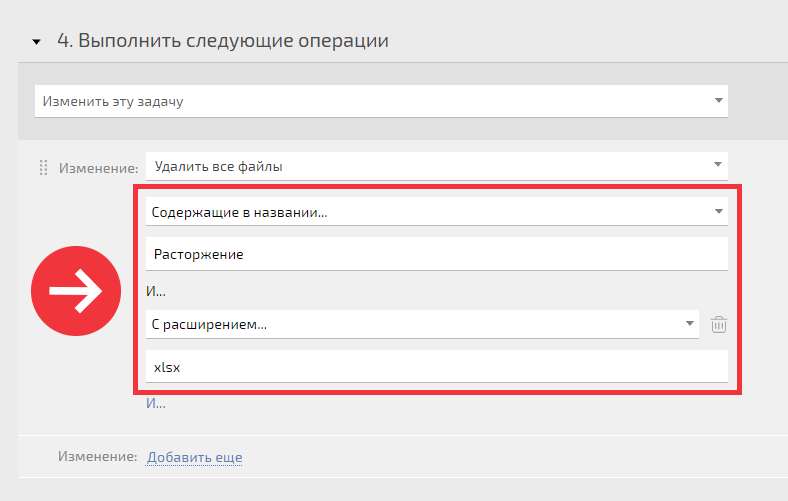
Task: Click the 'xlsx' extension field
Action: click(x=437, y=367)
